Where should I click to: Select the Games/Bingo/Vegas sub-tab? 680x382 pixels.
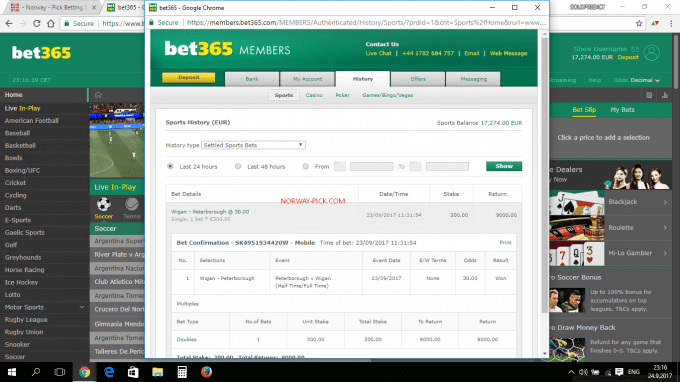click(387, 95)
